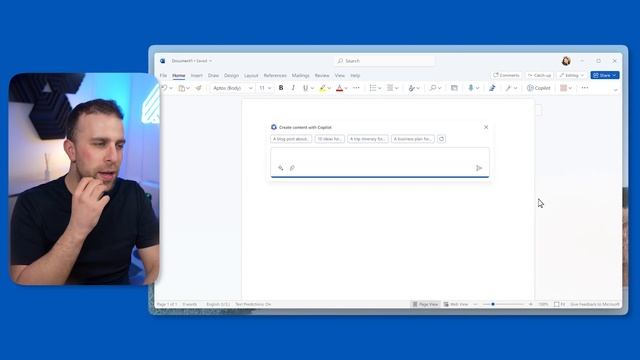The width and height of the screenshot is (640, 360).
Task: Expand the highlight color arrow
Action: click(x=329, y=88)
